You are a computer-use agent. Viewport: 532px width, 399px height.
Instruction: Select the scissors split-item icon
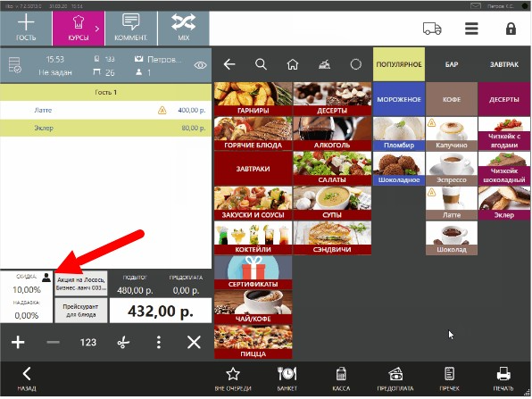[x=123, y=343]
